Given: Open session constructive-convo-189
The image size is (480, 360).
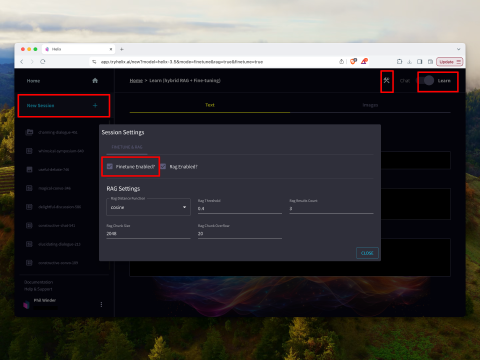Looking at the screenshot, I should (x=58, y=263).
